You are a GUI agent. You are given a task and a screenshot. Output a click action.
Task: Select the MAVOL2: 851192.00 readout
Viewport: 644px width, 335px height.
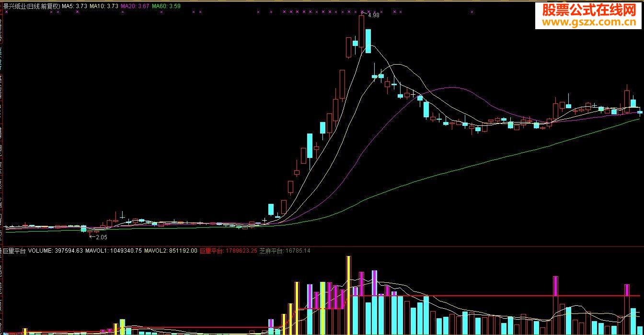coord(171,250)
